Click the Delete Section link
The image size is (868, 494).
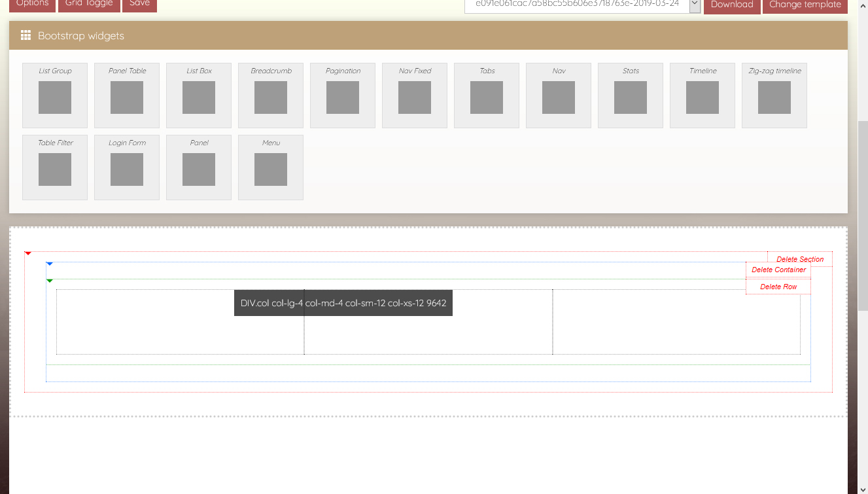tap(800, 260)
